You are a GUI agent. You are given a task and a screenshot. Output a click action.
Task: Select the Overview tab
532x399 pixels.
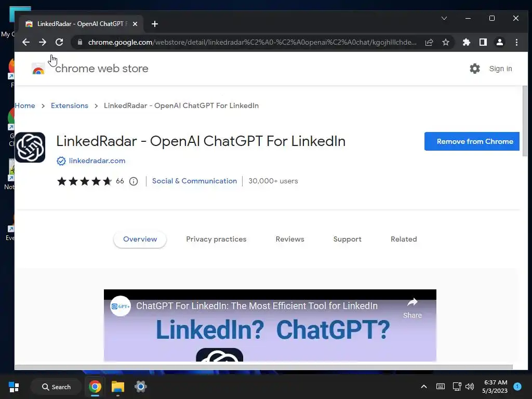pyautogui.click(x=140, y=239)
